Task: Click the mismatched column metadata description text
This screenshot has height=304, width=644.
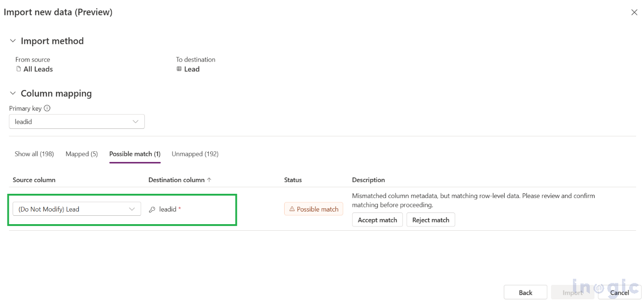Action: (x=473, y=200)
